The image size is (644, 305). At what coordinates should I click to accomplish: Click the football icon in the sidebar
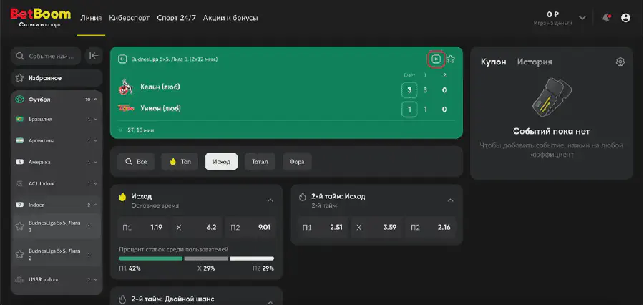pyautogui.click(x=19, y=99)
